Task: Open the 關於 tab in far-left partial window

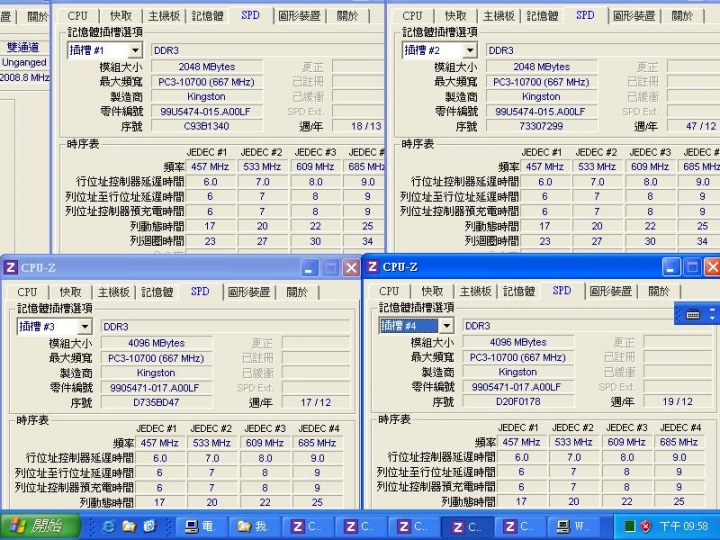Action: [37, 17]
